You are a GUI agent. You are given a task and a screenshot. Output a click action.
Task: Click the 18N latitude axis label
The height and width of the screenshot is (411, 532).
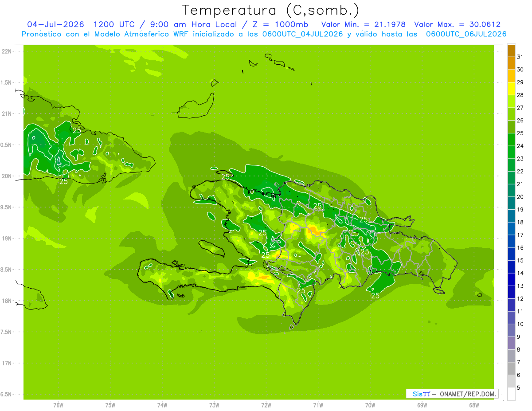(8, 301)
